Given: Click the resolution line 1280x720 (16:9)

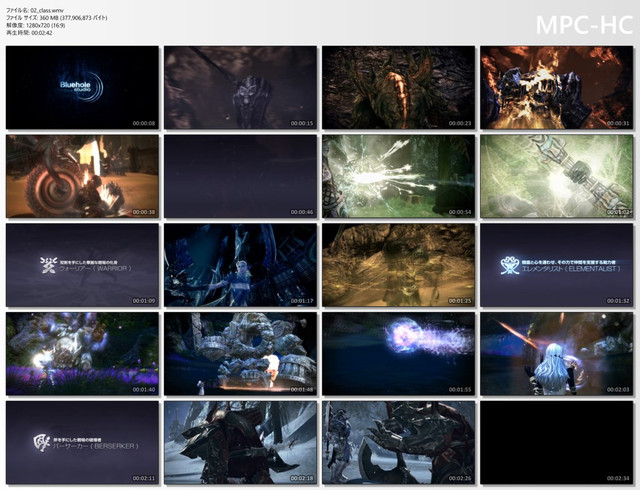Looking at the screenshot, I should pos(36,25).
